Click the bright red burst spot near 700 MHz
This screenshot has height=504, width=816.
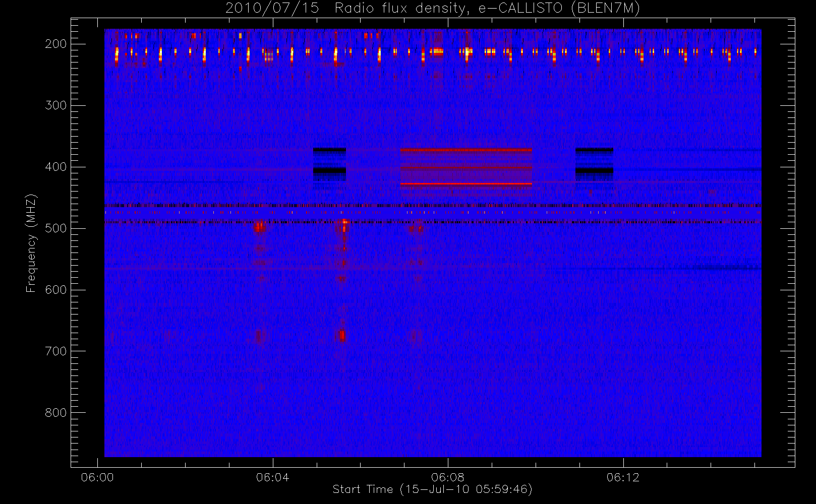[x=342, y=336]
